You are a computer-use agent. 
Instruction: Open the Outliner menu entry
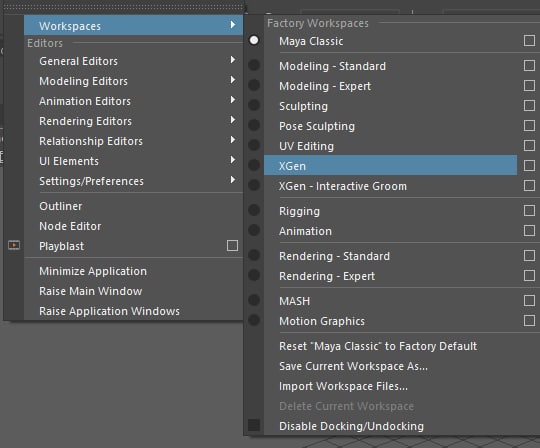[61, 206]
